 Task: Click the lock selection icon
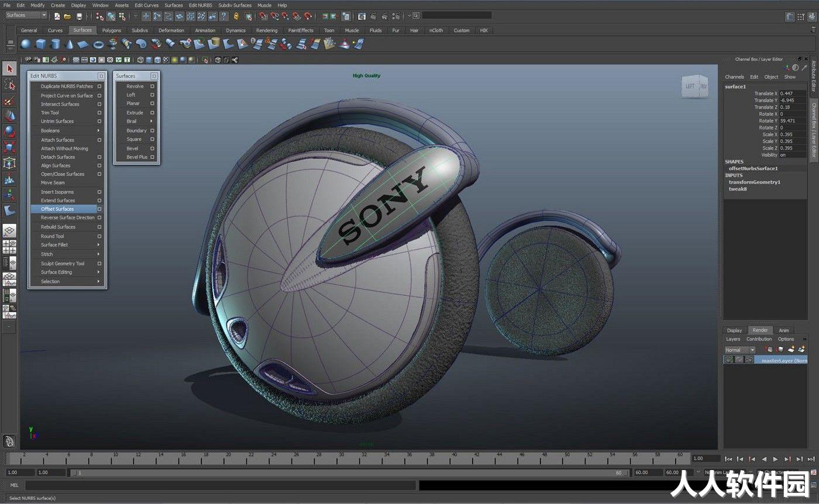(236, 16)
